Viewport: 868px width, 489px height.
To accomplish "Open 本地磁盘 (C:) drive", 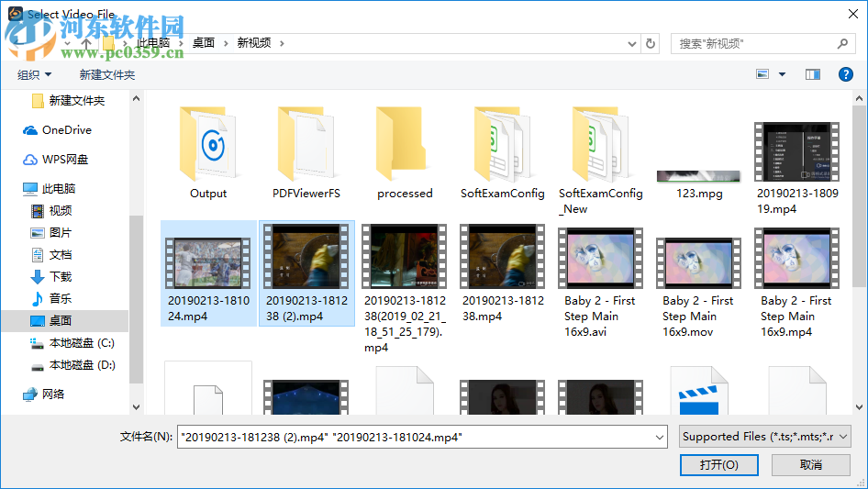I will [x=72, y=343].
